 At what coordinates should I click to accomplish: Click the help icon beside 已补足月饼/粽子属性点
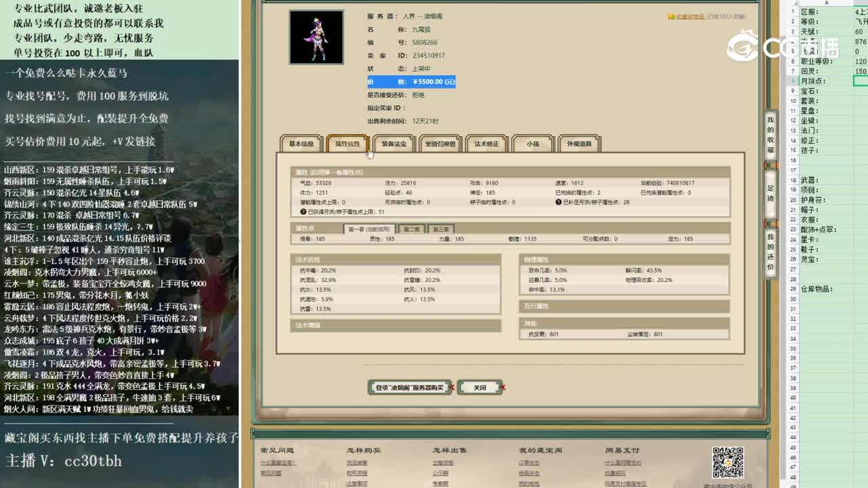pos(558,202)
